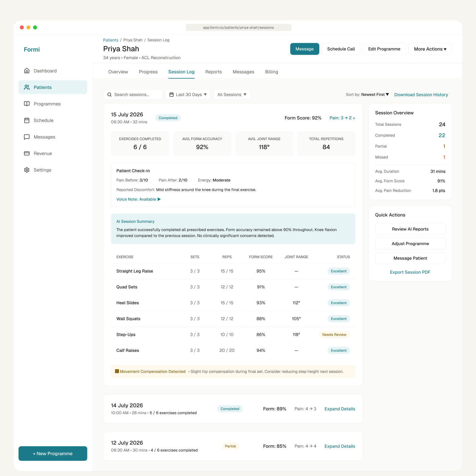Click the Revenue card icon
The width and height of the screenshot is (476, 476).
pyautogui.click(x=27, y=154)
